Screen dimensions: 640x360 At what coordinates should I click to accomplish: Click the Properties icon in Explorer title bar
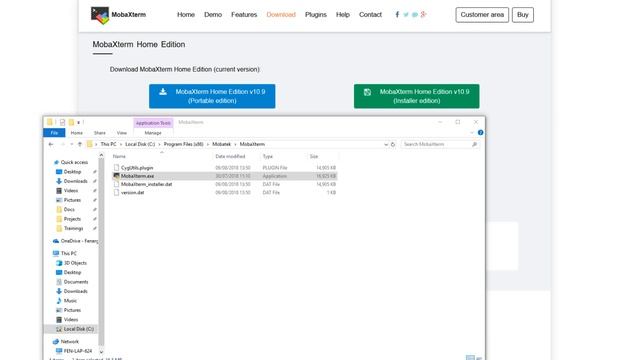click(x=62, y=122)
